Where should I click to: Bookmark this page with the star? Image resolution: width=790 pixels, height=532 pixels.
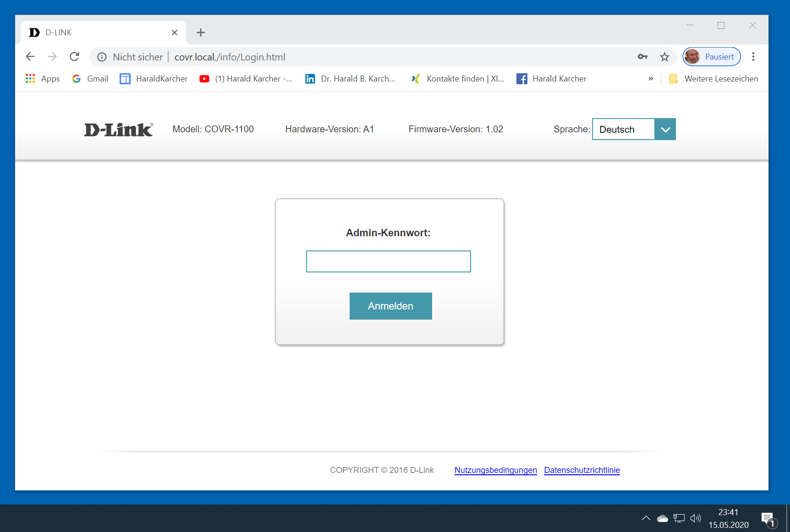[664, 57]
